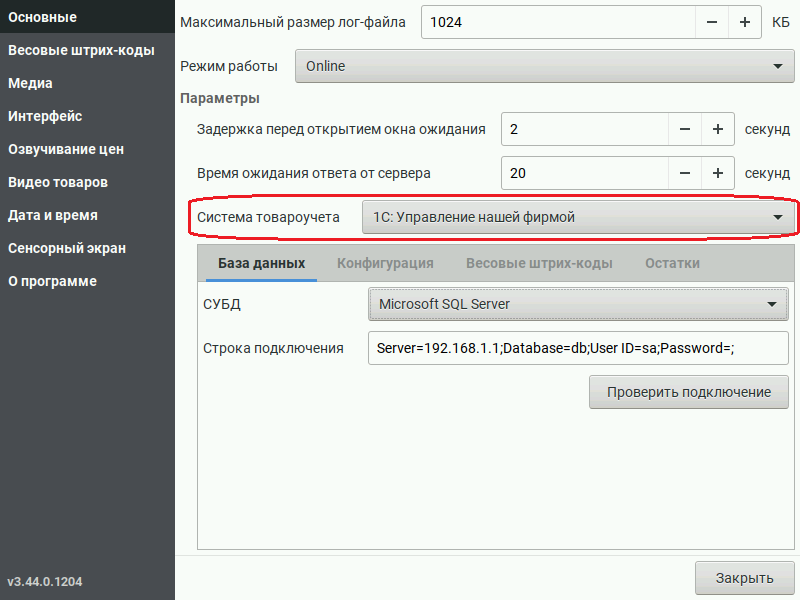This screenshot has height=600, width=800.
Task: Decrease server response timeout with minus
Action: 685,173
